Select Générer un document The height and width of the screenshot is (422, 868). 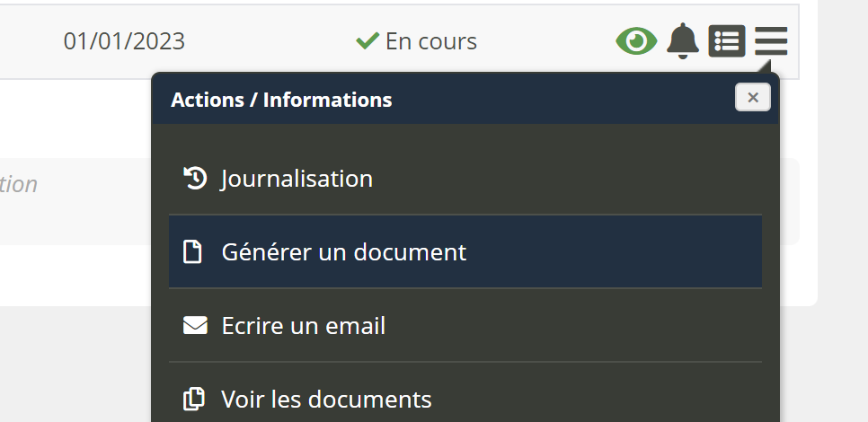point(343,252)
